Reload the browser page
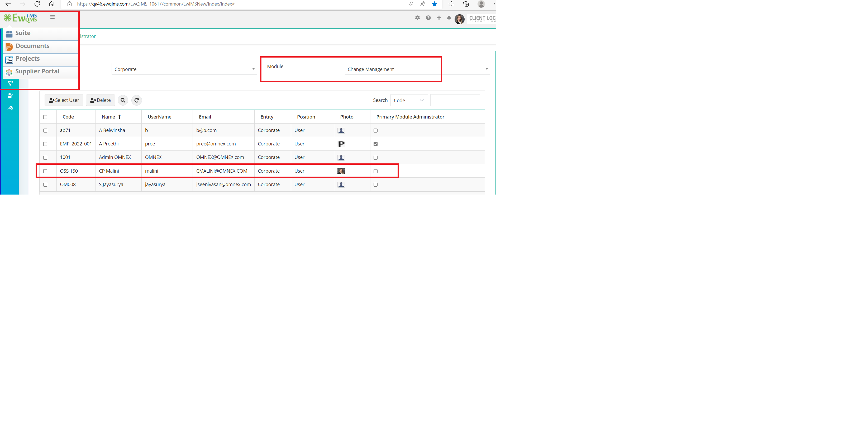868x444 pixels. [37, 4]
